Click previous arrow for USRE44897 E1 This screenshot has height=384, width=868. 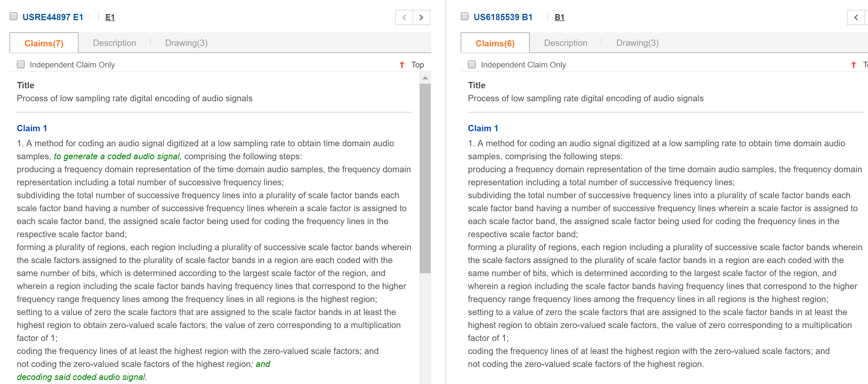pyautogui.click(x=404, y=18)
